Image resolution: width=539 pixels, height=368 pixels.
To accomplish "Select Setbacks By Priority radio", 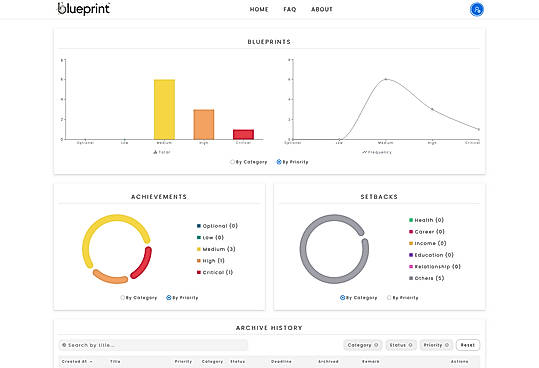I will 389,298.
